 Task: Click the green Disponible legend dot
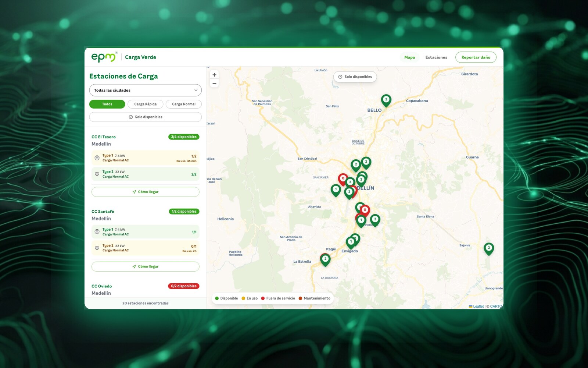click(x=217, y=298)
